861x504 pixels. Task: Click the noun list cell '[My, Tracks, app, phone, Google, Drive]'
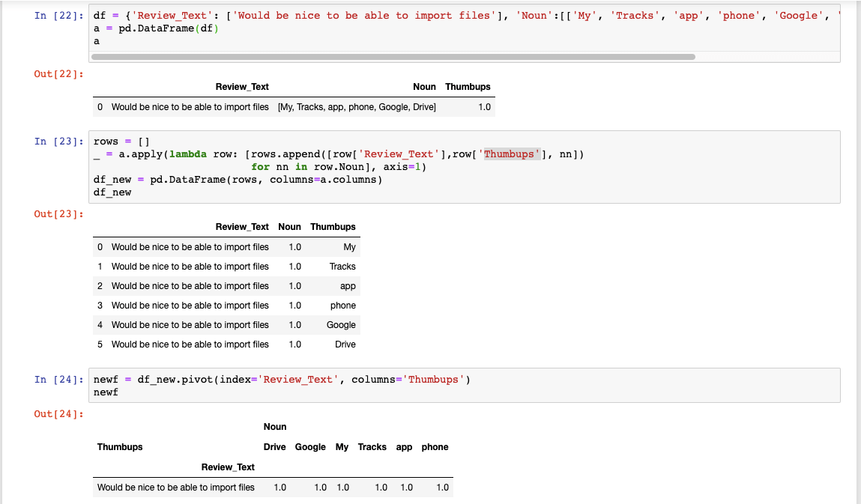pyautogui.click(x=357, y=107)
